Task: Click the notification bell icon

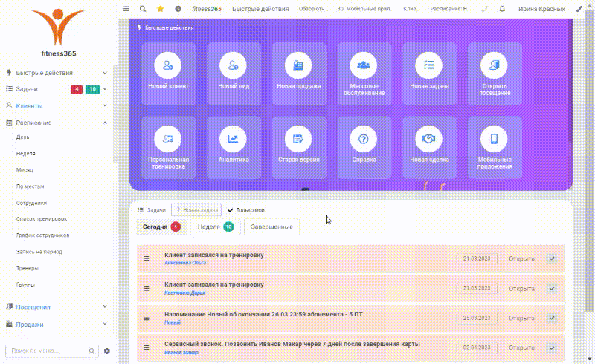Action: [x=502, y=9]
